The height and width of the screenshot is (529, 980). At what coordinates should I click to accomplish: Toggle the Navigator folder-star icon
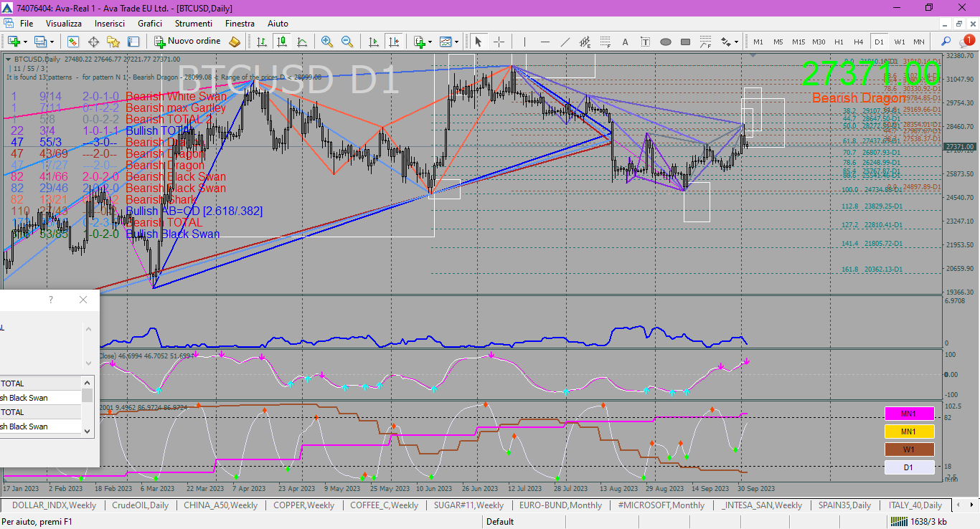point(113,42)
